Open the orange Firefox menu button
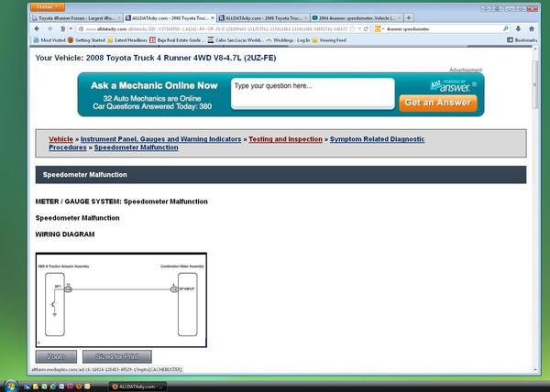Screen dimensions: 550x392 coord(47,7)
